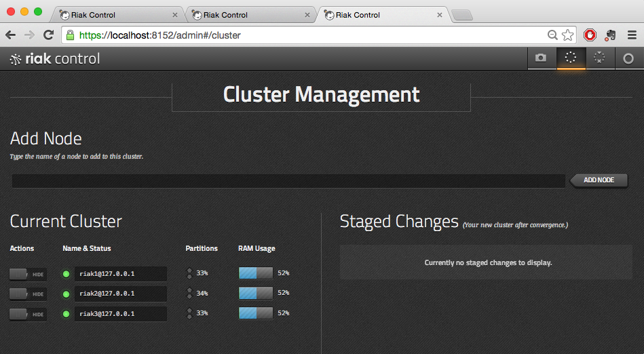Click partition ring icon for riak2 row
The image size is (644, 354).
(x=189, y=293)
